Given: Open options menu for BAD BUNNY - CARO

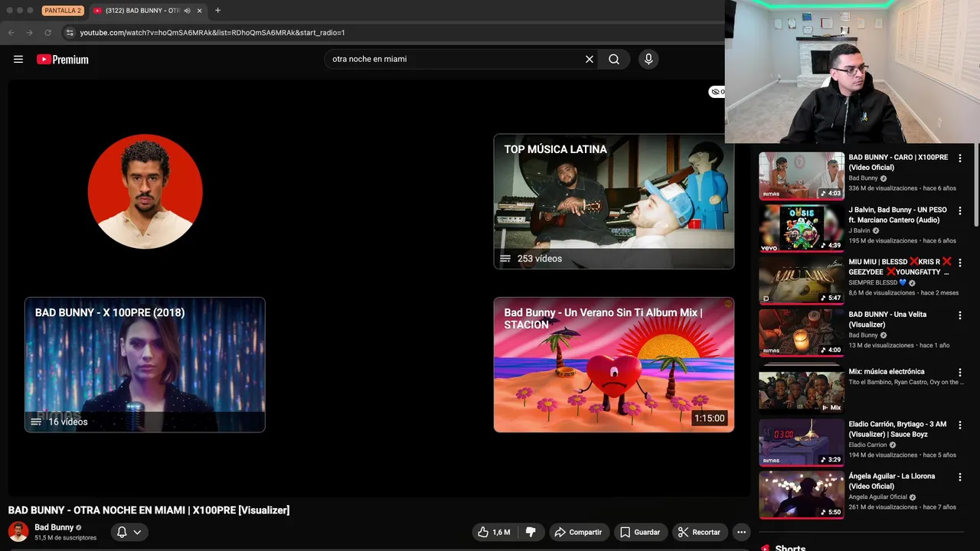Looking at the screenshot, I should (x=959, y=158).
